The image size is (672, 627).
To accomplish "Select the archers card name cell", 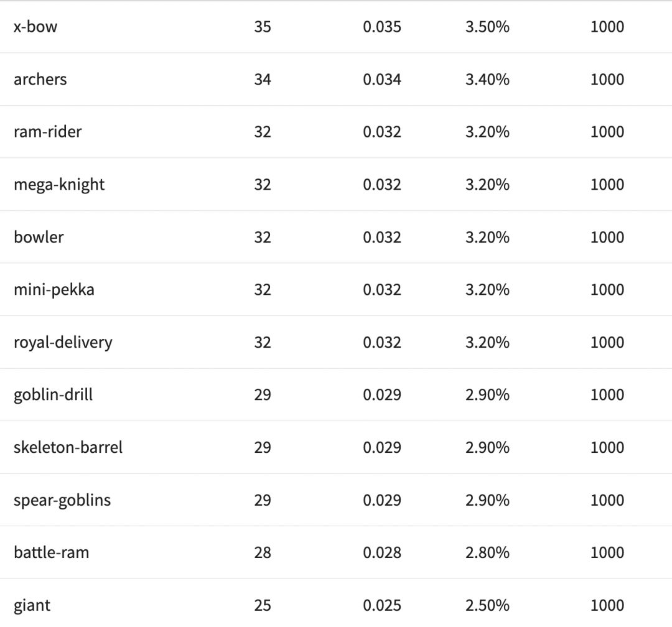I will click(x=40, y=80).
